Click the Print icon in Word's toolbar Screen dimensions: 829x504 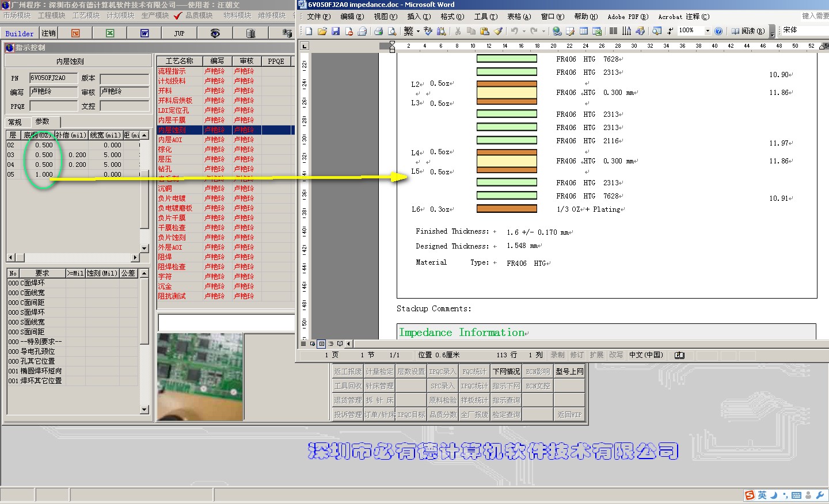tap(378, 31)
